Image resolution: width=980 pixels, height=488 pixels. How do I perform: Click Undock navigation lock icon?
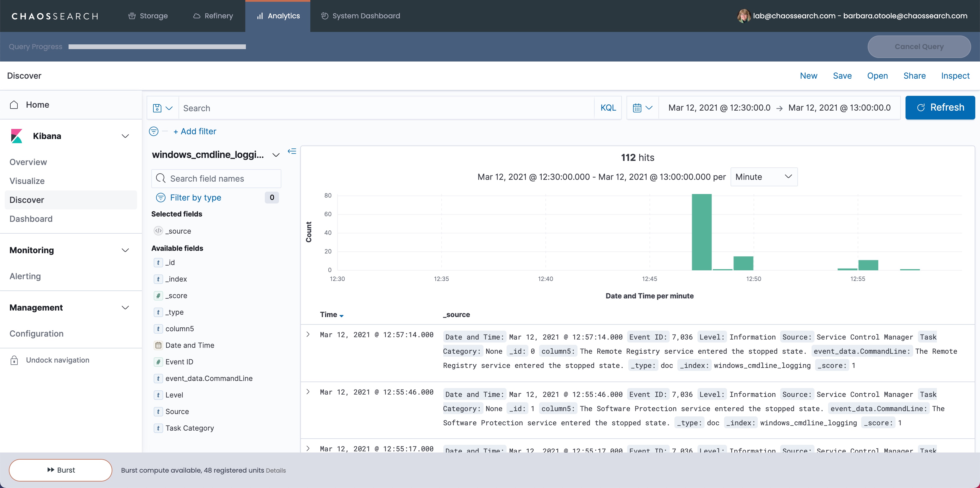pyautogui.click(x=14, y=360)
